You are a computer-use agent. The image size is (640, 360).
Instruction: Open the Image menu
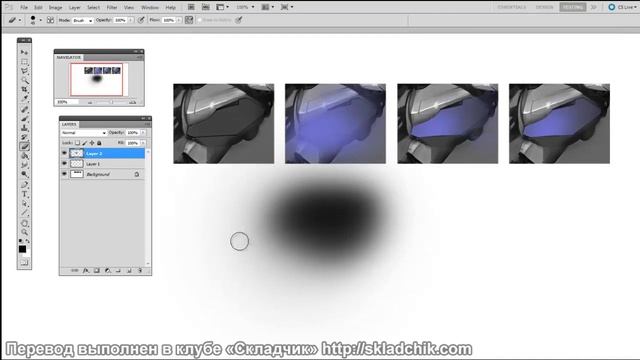click(56, 7)
